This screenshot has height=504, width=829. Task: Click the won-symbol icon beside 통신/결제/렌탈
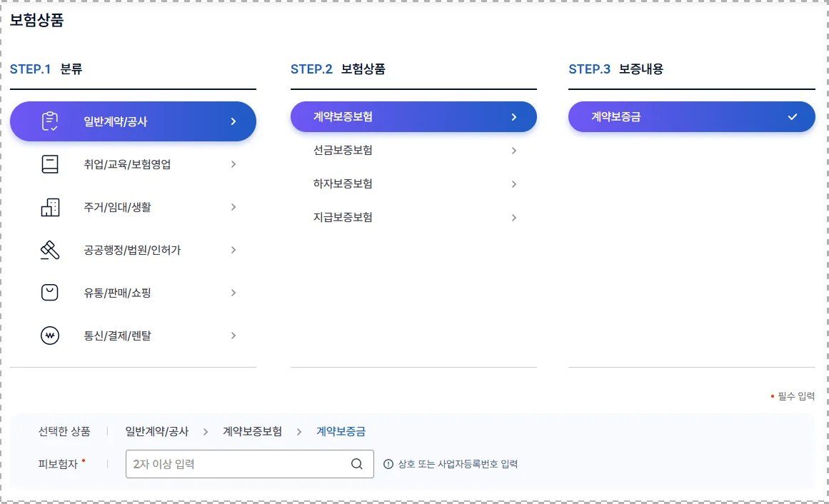pyautogui.click(x=50, y=336)
